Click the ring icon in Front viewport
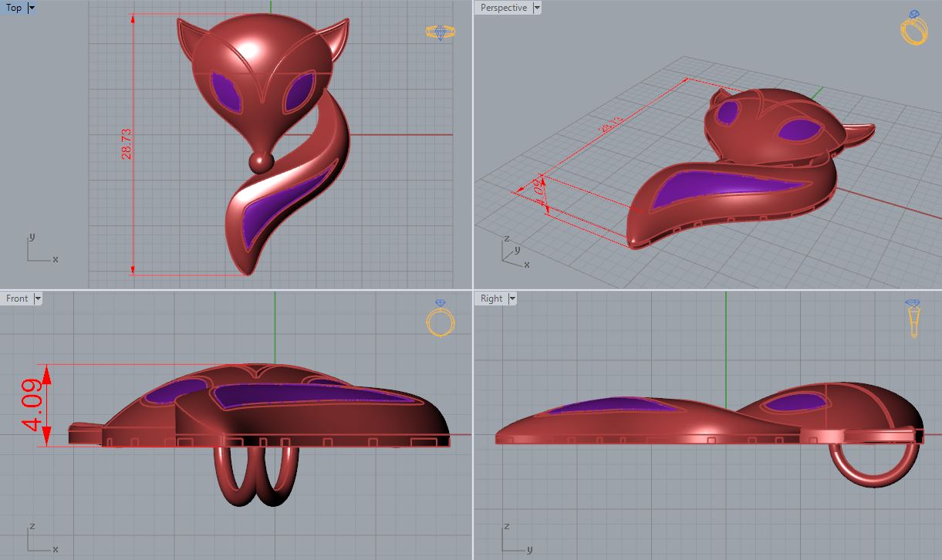The width and height of the screenshot is (942, 560). 441,318
